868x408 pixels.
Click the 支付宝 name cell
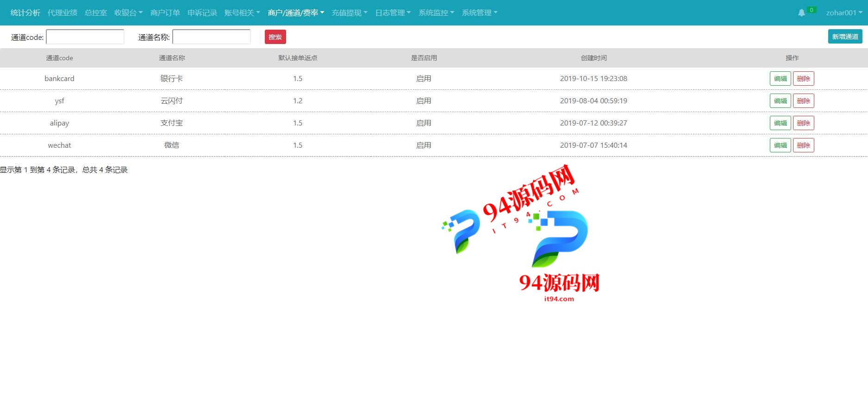[x=172, y=123]
